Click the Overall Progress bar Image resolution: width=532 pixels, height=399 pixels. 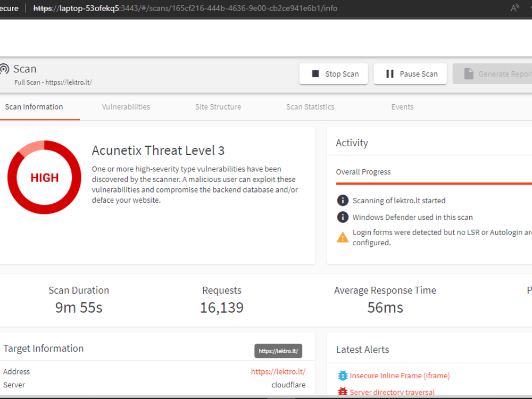click(x=434, y=184)
